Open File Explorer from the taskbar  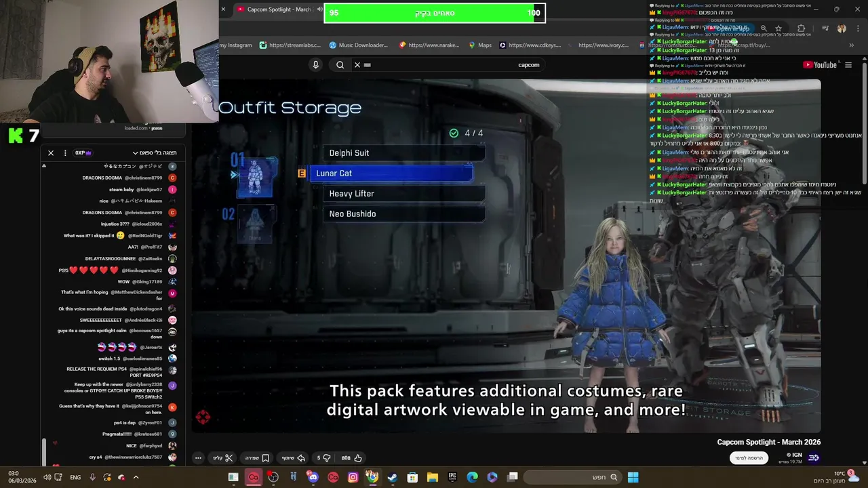[x=432, y=477]
